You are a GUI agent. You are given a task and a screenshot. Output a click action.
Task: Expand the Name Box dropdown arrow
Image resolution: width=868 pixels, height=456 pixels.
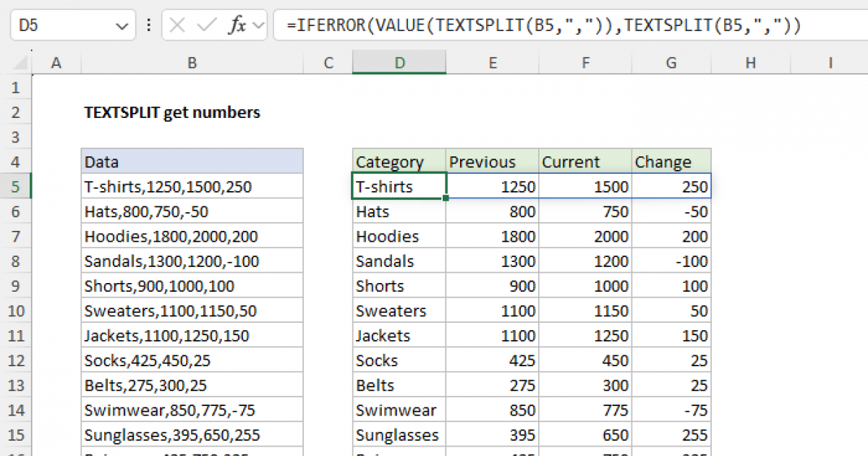pos(121,27)
